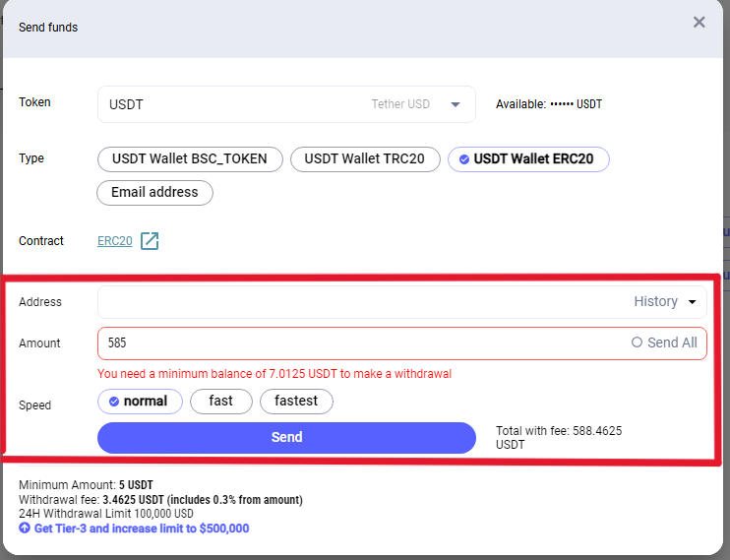Open the ERC20 contract link
Screen dimensions: 730x560
114,241
